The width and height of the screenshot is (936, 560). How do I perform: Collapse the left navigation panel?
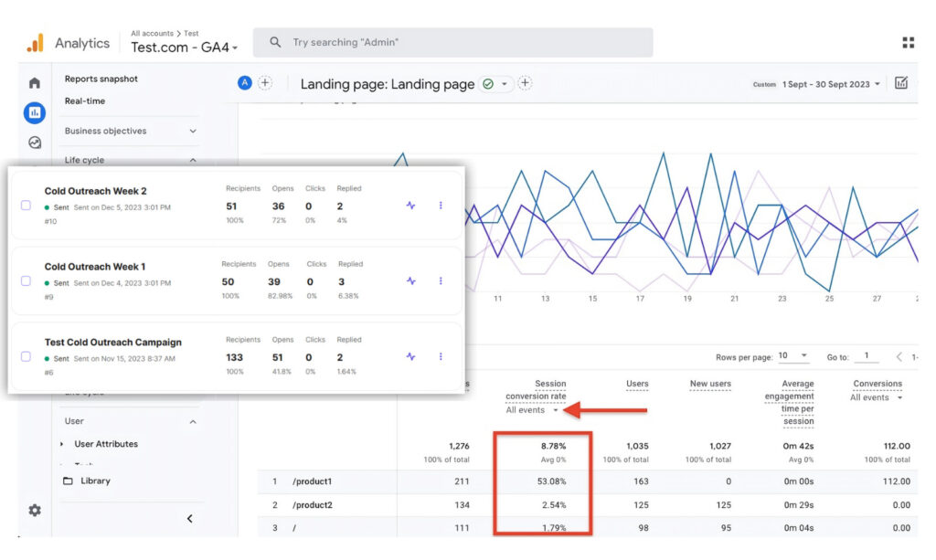[x=190, y=519]
